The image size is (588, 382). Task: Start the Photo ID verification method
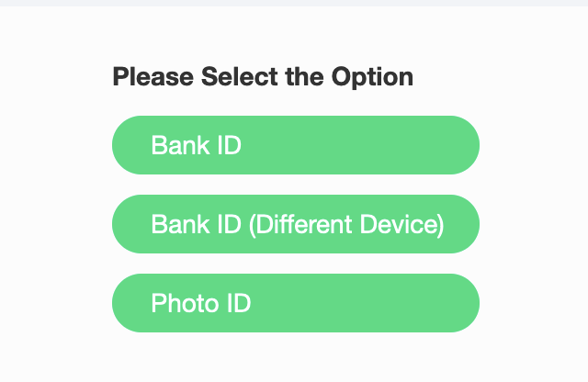point(296,303)
